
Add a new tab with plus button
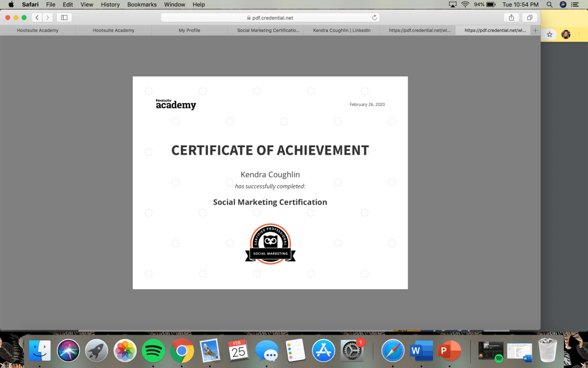tap(535, 30)
